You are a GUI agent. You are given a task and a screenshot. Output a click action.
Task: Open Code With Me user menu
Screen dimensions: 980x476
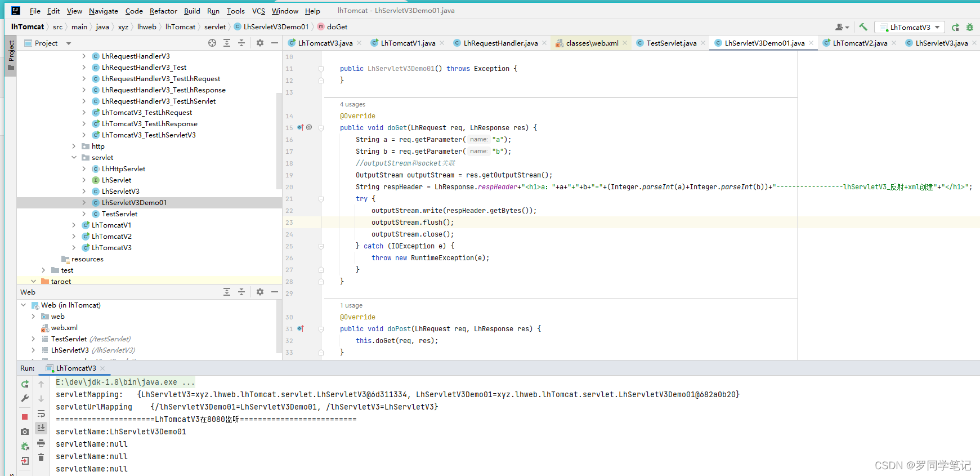tap(842, 27)
